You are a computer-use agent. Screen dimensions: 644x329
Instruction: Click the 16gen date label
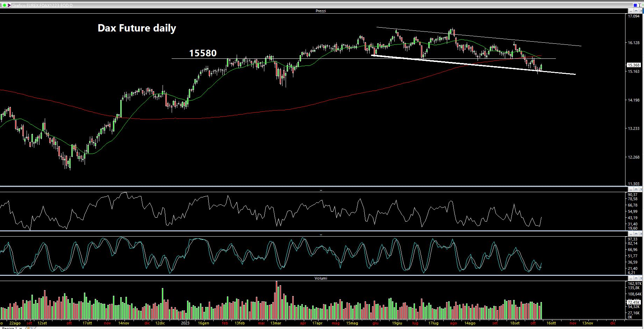tap(203, 323)
